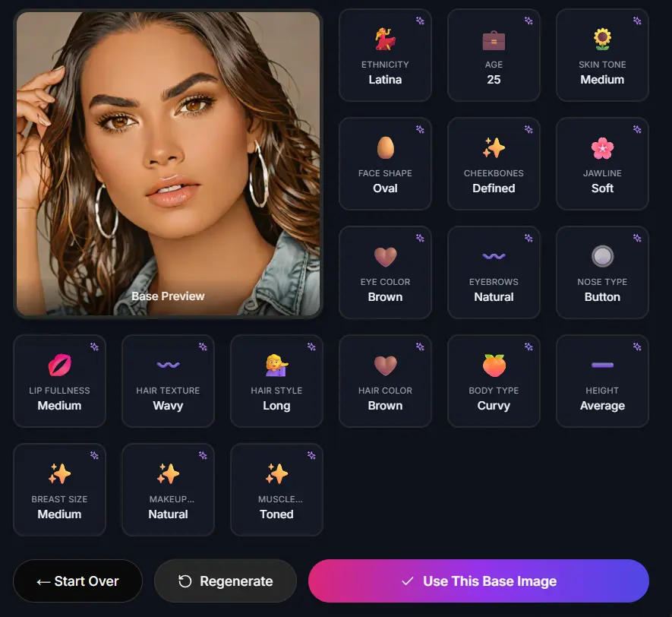The width and height of the screenshot is (672, 617).
Task: Confirm with Use This Base Image
Action: point(478,581)
